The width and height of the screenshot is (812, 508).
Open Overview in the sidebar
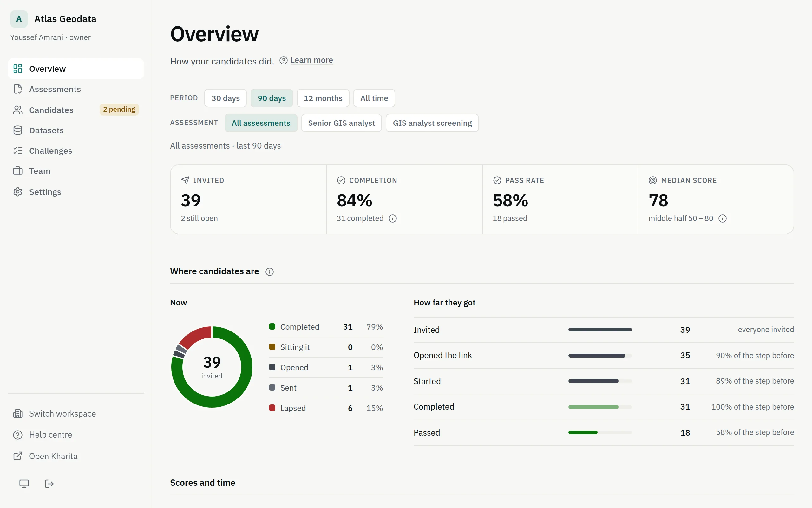click(76, 69)
